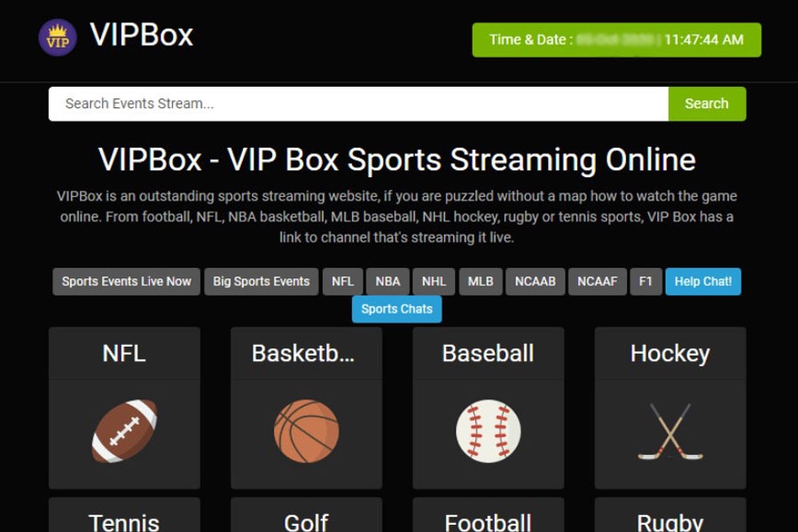This screenshot has width=798, height=532.
Task: Open the crossed hockey sticks icon
Action: point(669,432)
